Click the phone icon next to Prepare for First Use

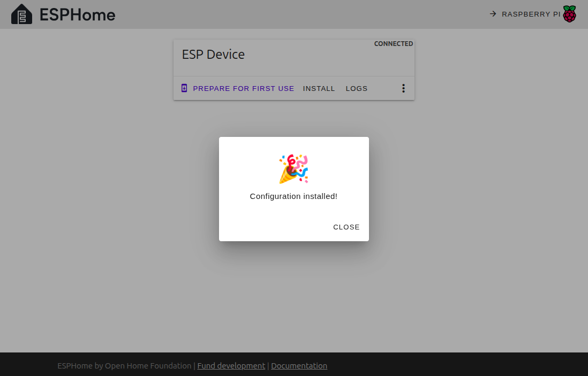(184, 88)
